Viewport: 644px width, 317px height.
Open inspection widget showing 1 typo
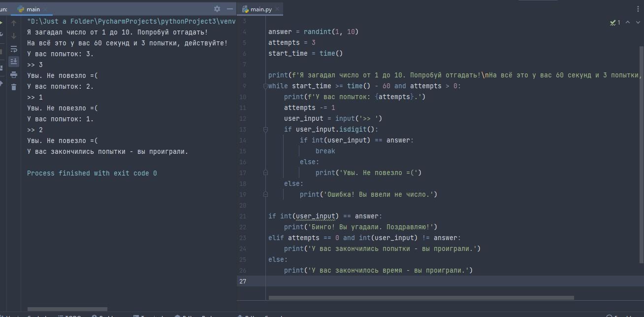click(615, 22)
